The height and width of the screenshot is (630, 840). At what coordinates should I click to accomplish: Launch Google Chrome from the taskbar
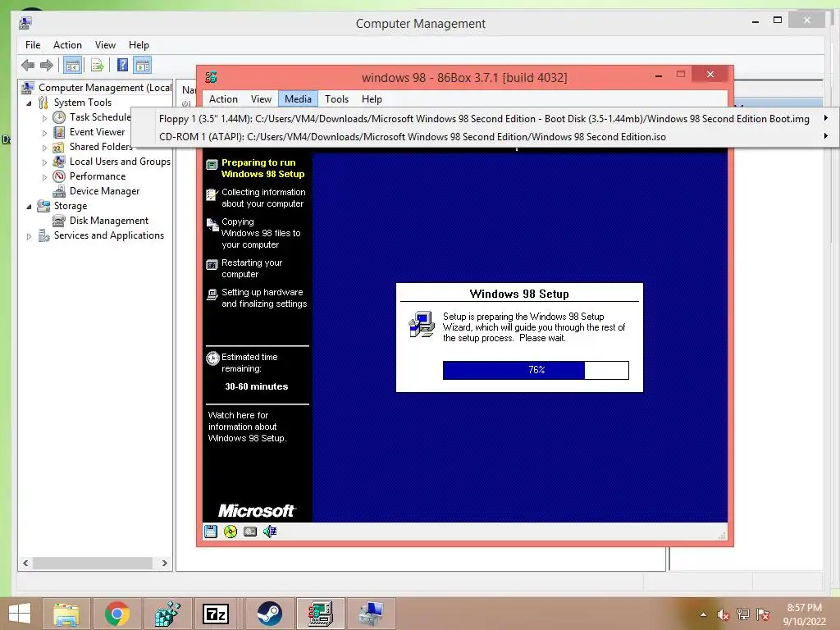coord(116,614)
